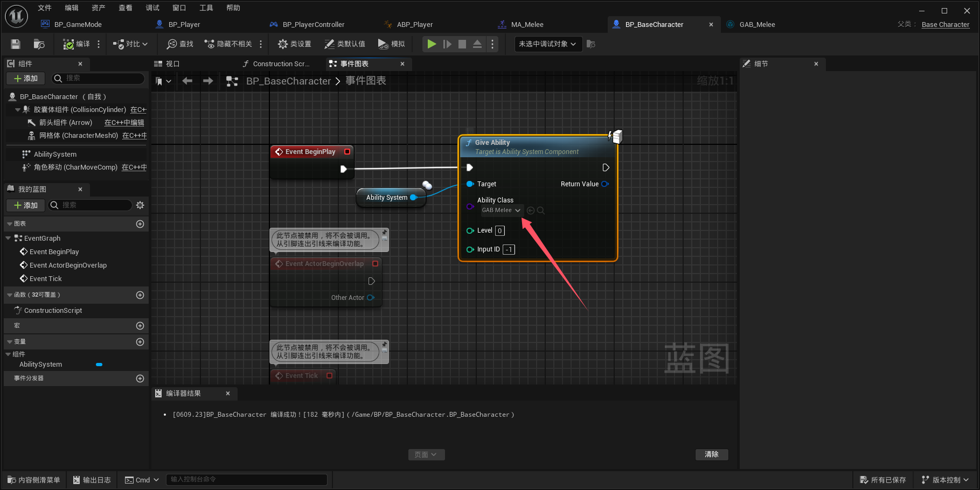
Task: Open hide-unrelated options three-dot menu
Action: click(x=261, y=44)
